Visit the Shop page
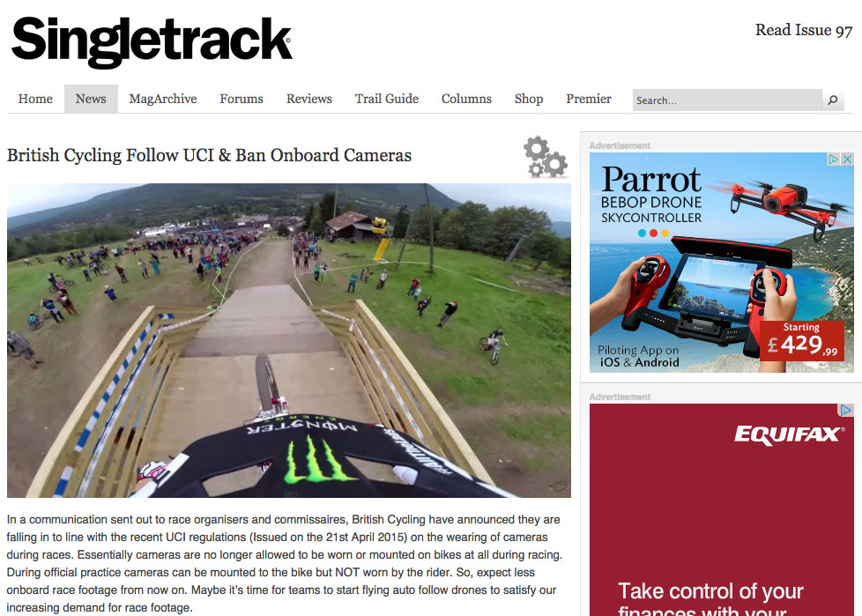This screenshot has width=862, height=616. click(x=529, y=99)
